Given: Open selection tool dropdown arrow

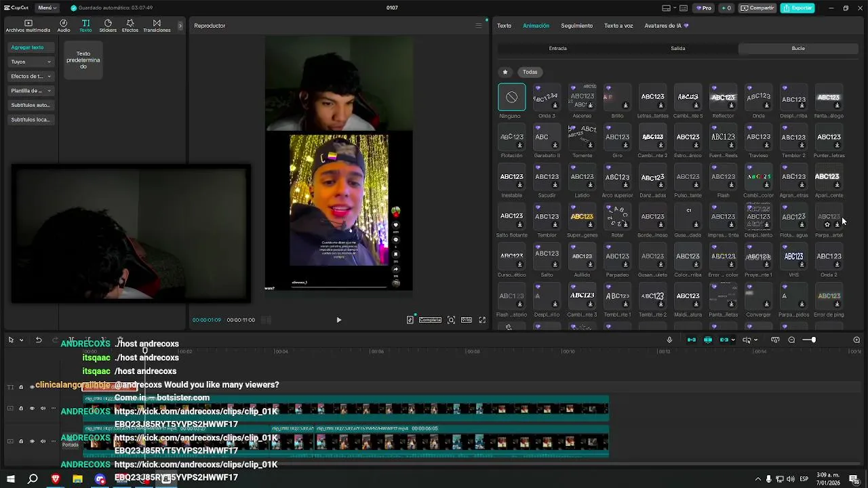Looking at the screenshot, I should [x=21, y=340].
